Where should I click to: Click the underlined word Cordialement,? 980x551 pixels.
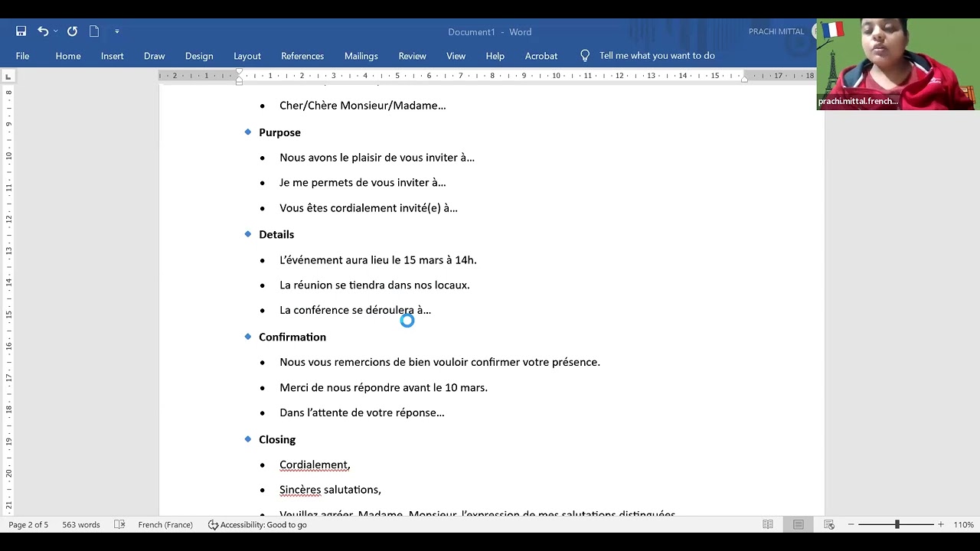[315, 465]
